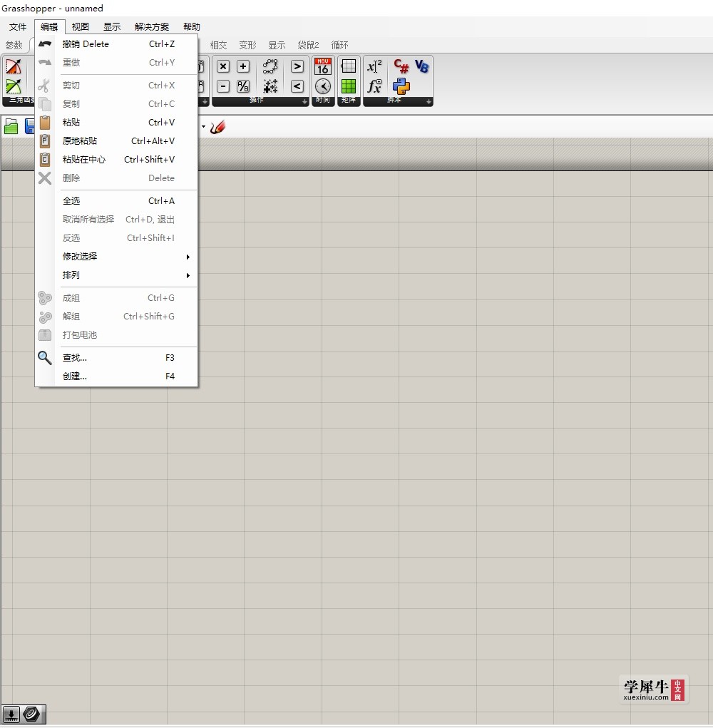The height and width of the screenshot is (728, 713).
Task: Open the 解决方案 menu
Action: click(152, 27)
